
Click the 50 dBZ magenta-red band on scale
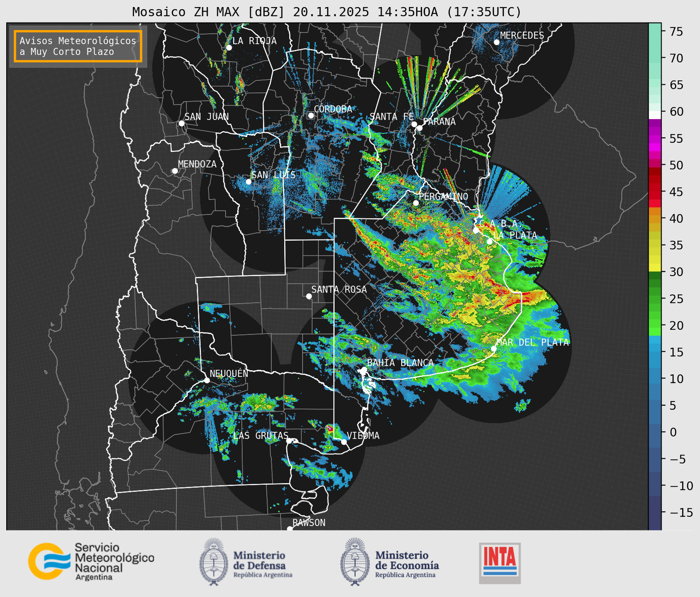click(655, 164)
